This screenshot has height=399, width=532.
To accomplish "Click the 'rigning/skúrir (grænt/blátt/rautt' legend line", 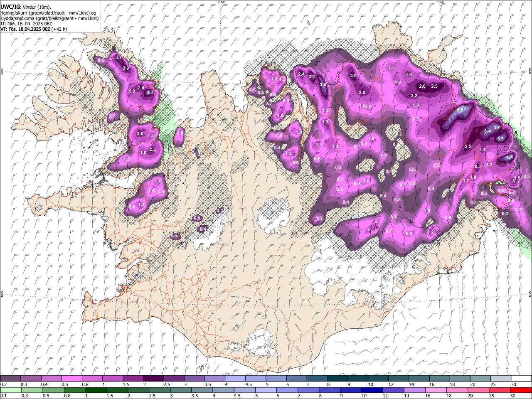I will pyautogui.click(x=48, y=13).
